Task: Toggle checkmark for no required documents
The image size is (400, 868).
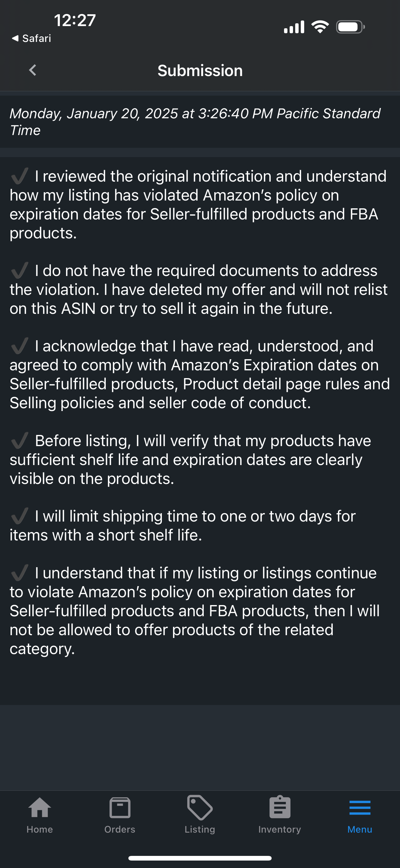Action: 20,270
